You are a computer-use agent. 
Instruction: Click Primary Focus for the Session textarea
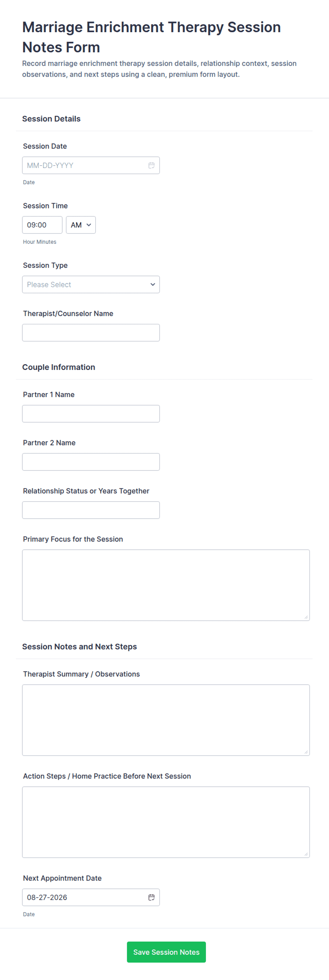[166, 585]
